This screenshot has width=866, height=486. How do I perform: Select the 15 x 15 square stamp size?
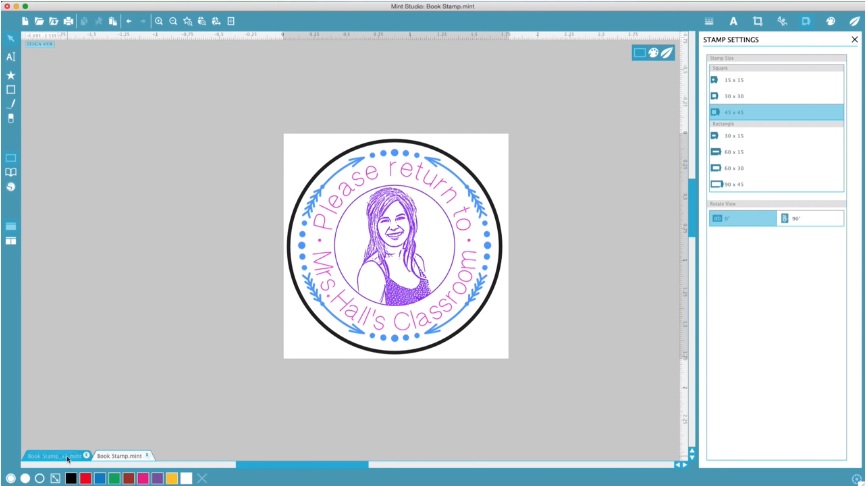click(x=775, y=80)
